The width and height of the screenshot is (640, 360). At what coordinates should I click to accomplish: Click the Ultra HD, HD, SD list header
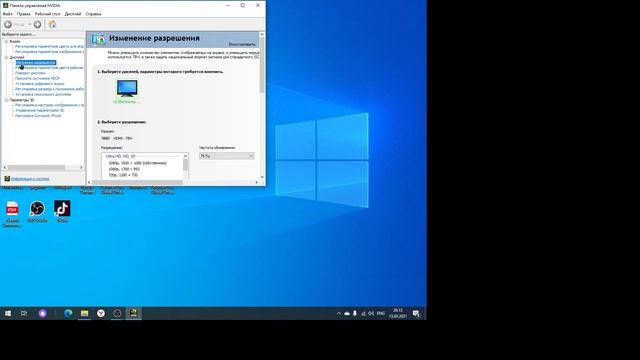120,156
